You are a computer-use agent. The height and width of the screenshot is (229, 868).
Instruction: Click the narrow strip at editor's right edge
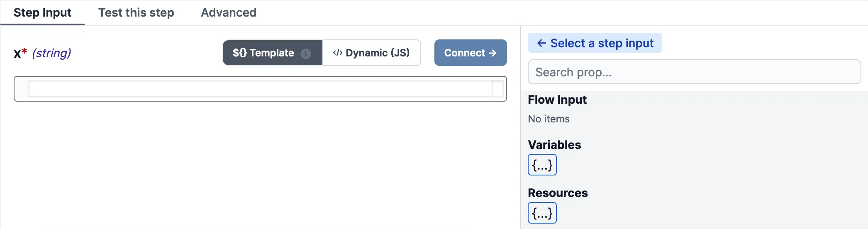(x=498, y=89)
